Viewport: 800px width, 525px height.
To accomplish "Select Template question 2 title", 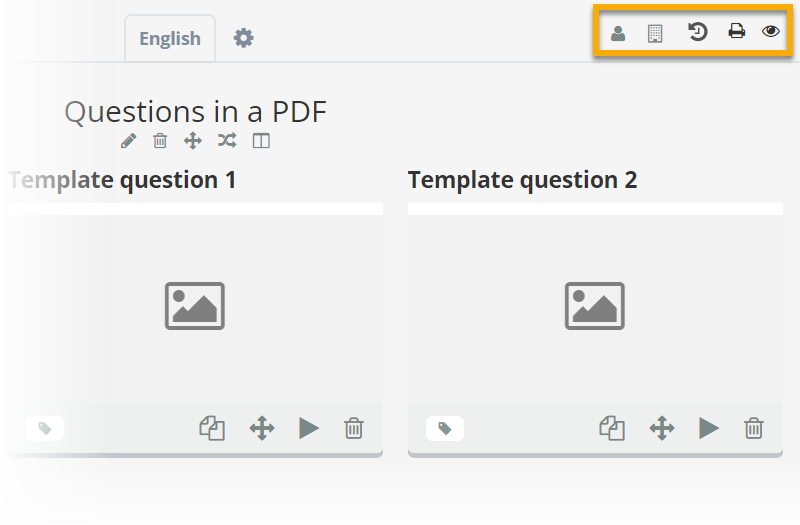I will click(522, 180).
